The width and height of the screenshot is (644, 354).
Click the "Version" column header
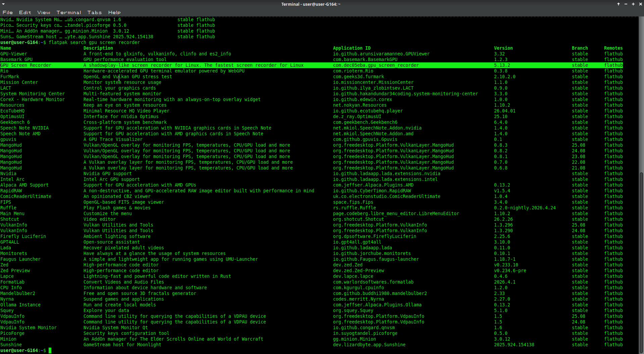coord(503,48)
